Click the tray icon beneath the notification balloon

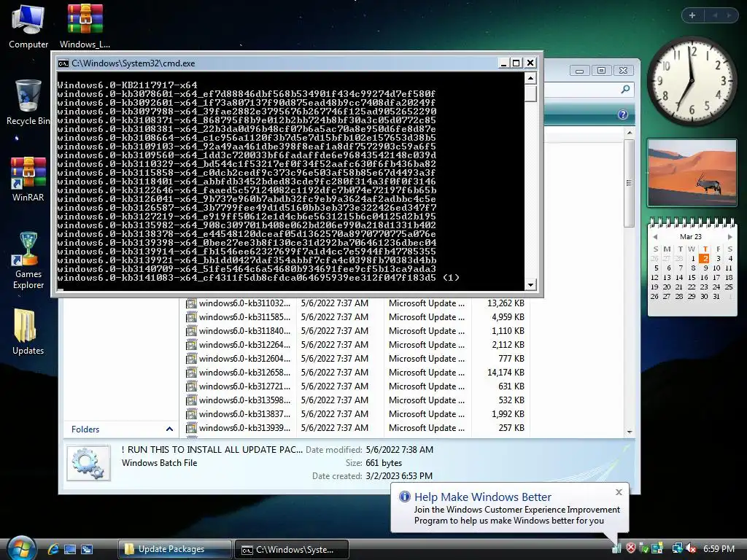click(x=616, y=548)
